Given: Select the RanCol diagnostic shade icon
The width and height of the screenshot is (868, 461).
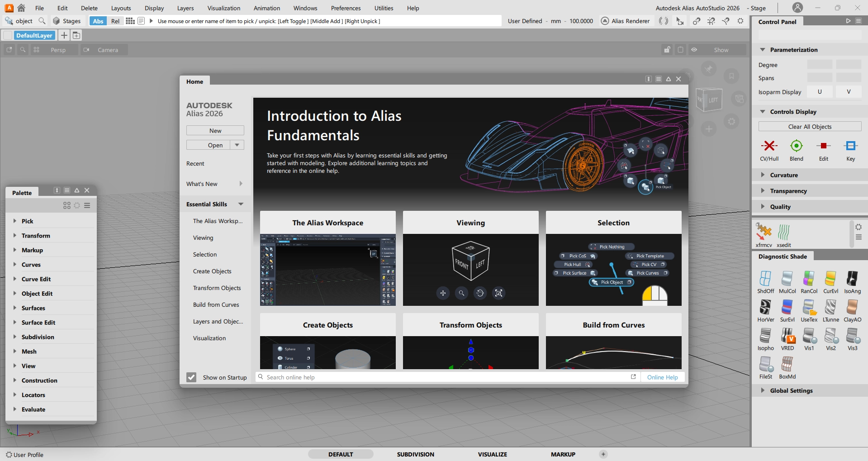Looking at the screenshot, I should tap(809, 278).
